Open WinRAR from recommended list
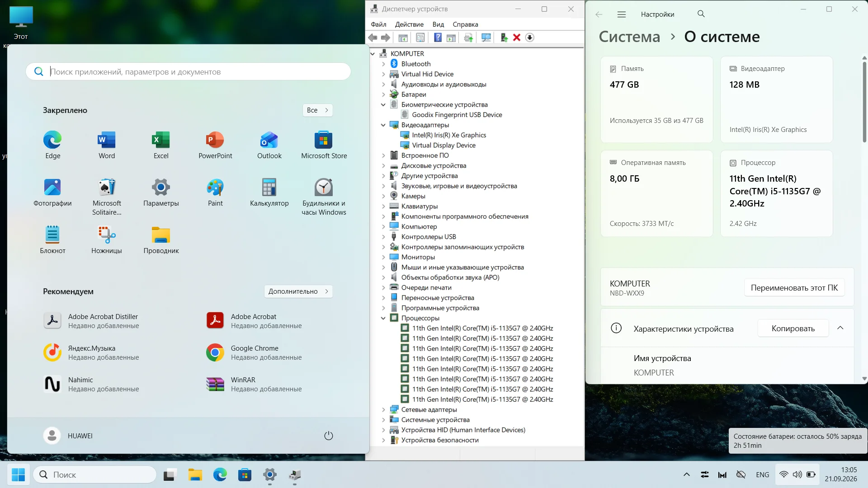 [254, 384]
